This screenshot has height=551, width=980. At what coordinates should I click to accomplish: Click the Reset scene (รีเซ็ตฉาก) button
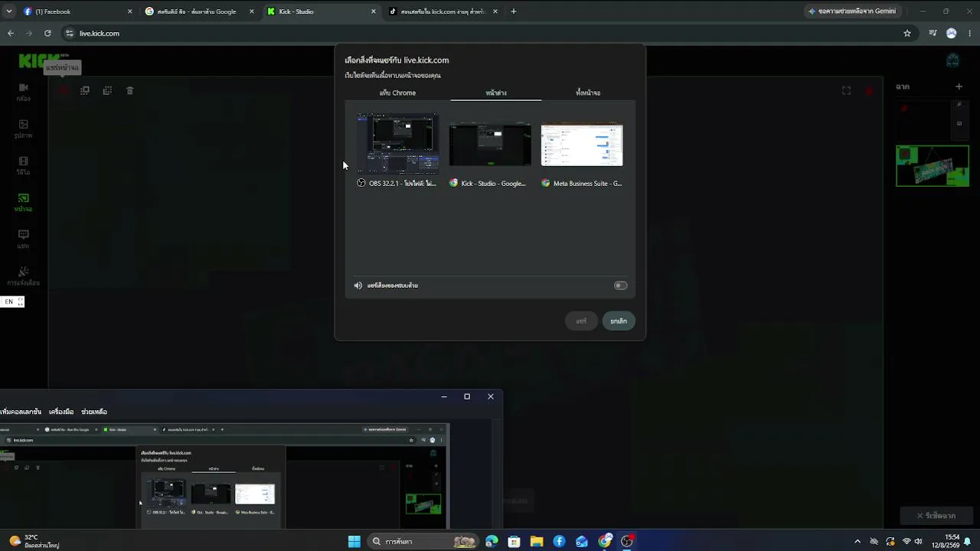[x=938, y=516]
